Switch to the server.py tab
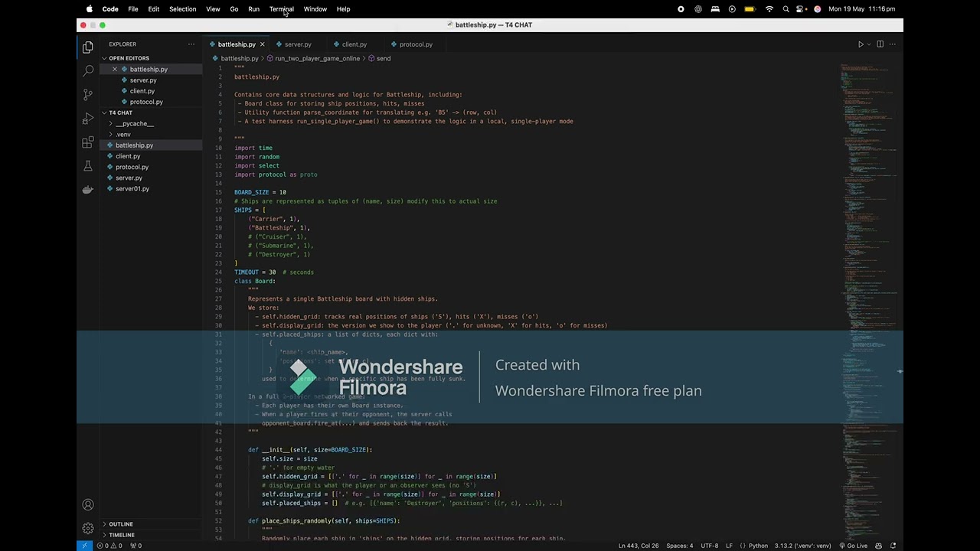The width and height of the screenshot is (980, 551). pyautogui.click(x=298, y=44)
